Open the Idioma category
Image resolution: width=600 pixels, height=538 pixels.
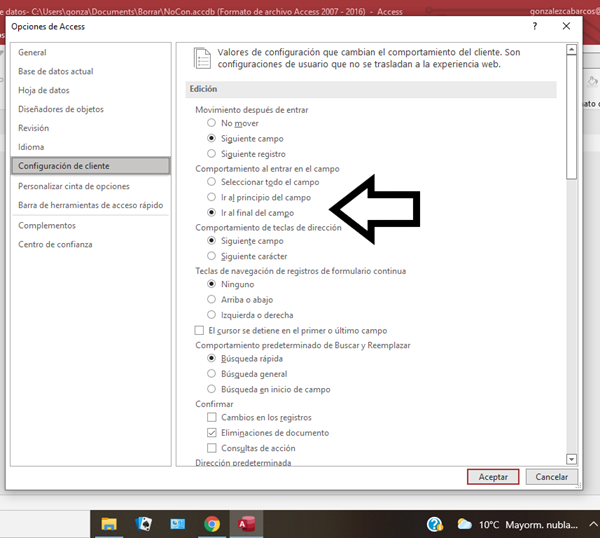91,147
